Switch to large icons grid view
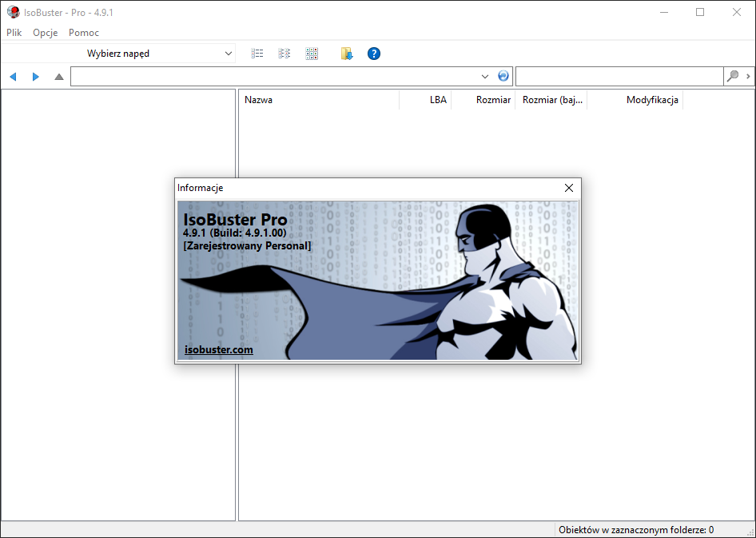This screenshot has width=756, height=538. (x=312, y=54)
